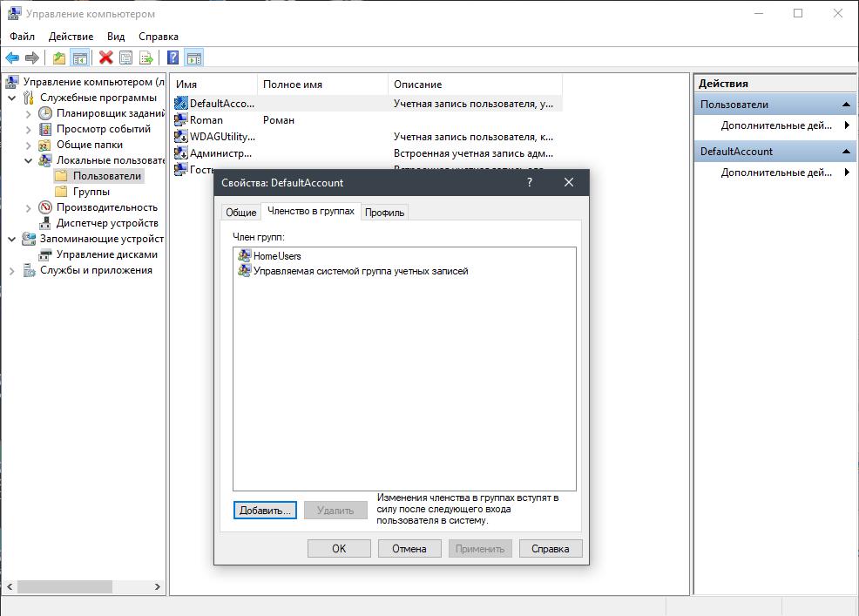Open properties via toolbar sheet icon
Screen dimensions: 859x616
click(x=126, y=58)
